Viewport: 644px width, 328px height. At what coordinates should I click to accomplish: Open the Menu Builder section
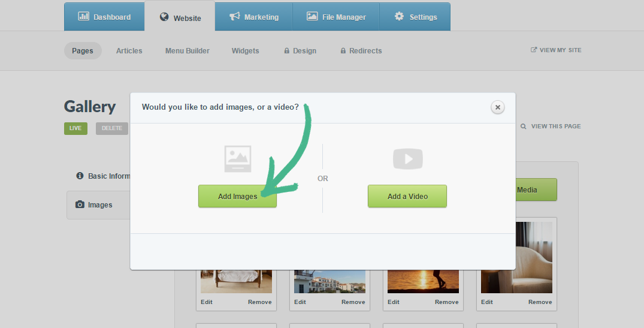tap(187, 51)
